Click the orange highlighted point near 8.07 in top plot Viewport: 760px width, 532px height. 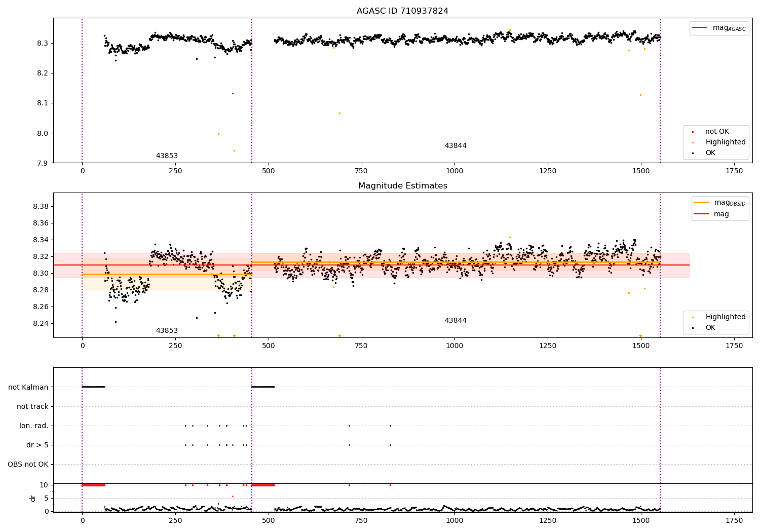pyautogui.click(x=339, y=113)
